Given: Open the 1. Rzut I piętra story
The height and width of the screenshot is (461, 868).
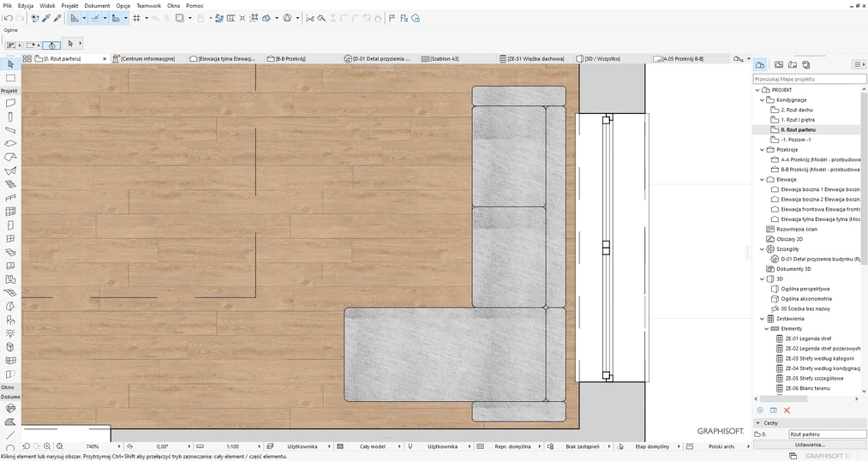Looking at the screenshot, I should [797, 120].
